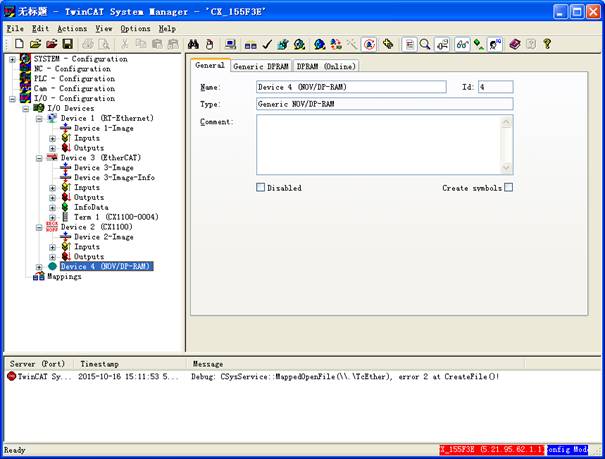Click the Open folder toolbar icon
This screenshot has height=459, width=605.
coord(35,45)
